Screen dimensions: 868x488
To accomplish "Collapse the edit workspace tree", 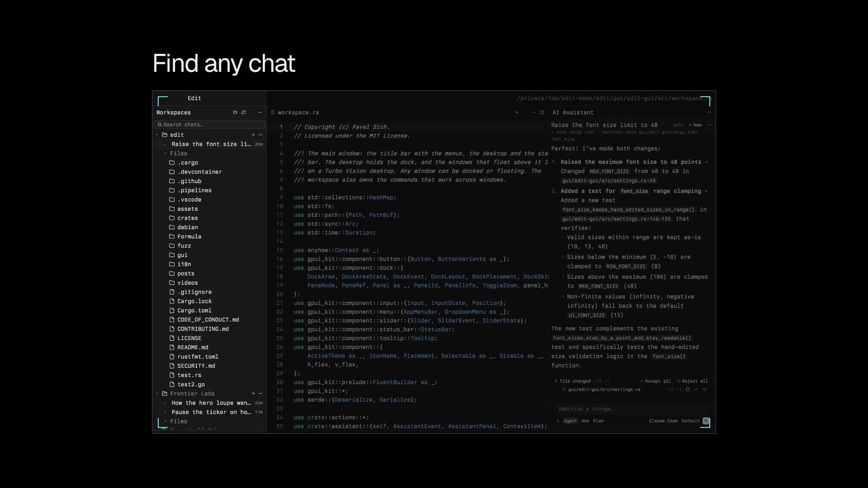I will pyautogui.click(x=157, y=135).
